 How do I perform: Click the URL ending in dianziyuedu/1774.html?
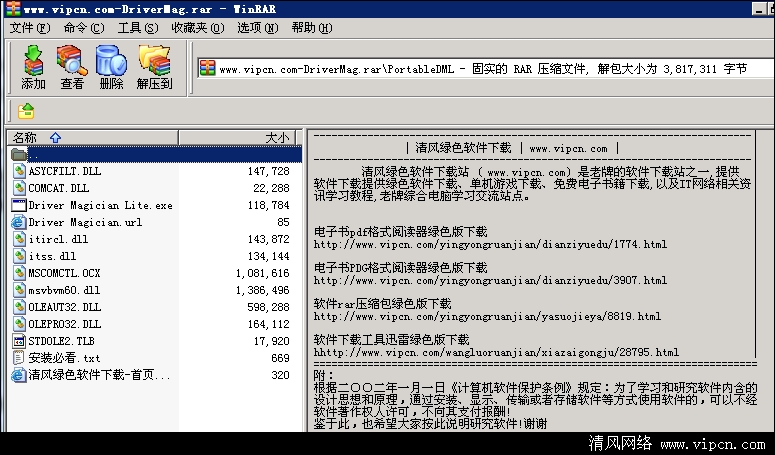tap(490, 244)
